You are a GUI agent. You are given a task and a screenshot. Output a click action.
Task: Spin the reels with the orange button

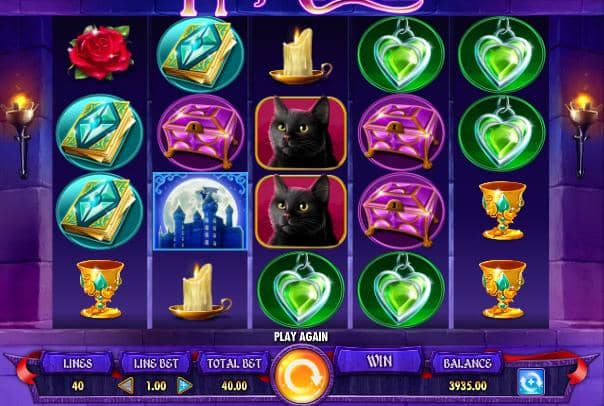click(302, 374)
